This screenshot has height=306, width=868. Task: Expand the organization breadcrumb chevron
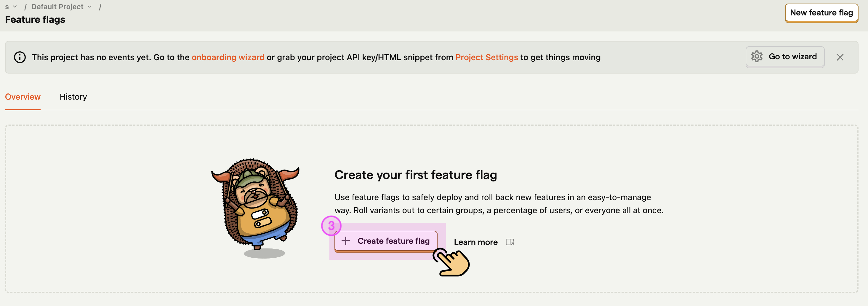(15, 7)
